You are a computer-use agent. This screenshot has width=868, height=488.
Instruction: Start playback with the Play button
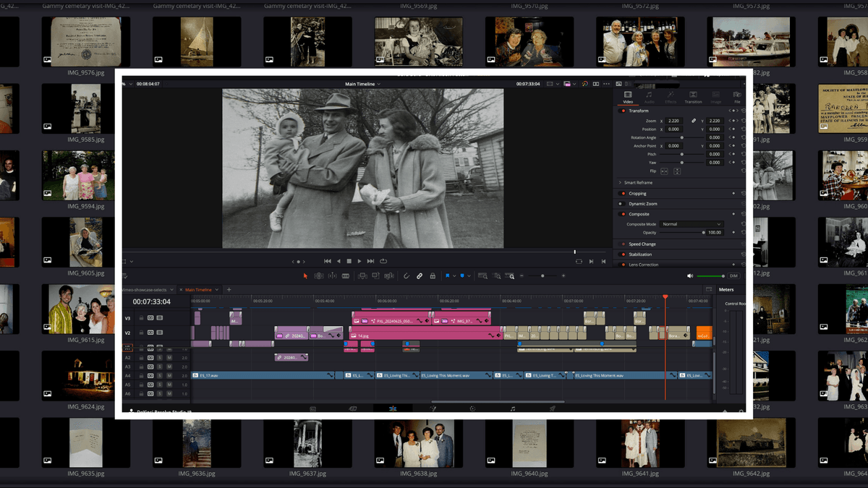[359, 261]
